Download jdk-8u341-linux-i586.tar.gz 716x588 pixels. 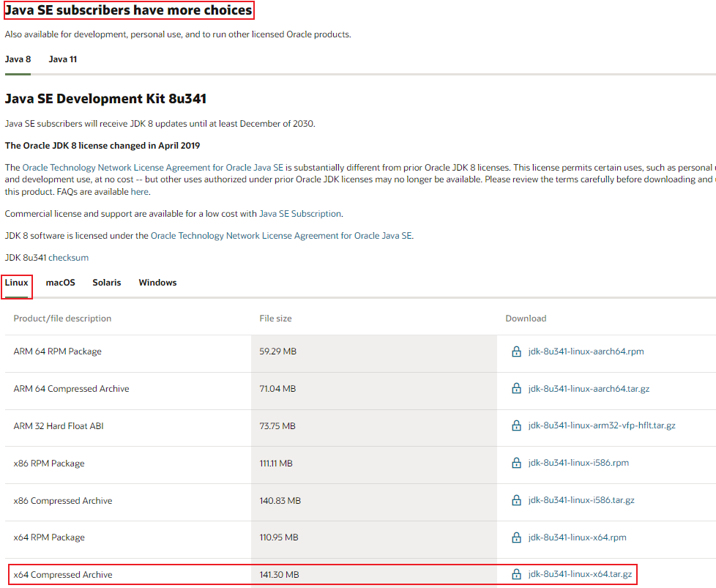(x=581, y=500)
